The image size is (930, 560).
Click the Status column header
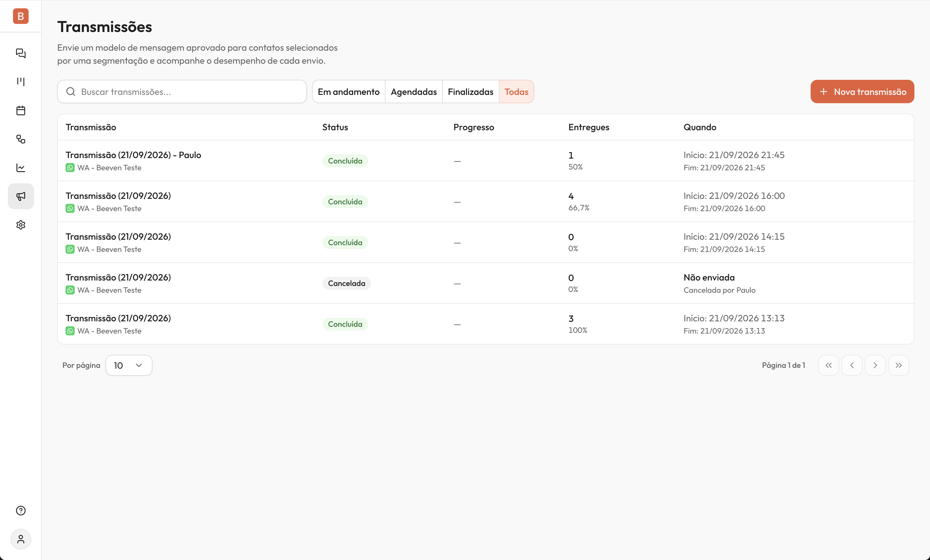pos(335,127)
